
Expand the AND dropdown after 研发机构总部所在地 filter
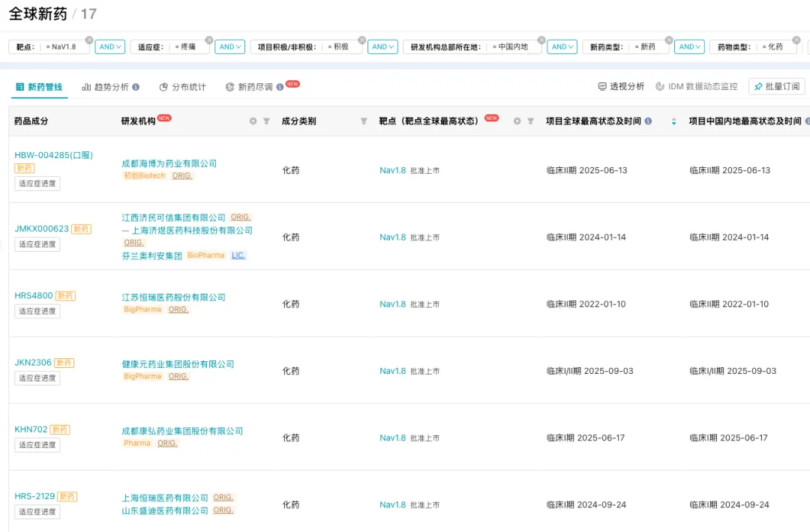click(x=562, y=46)
